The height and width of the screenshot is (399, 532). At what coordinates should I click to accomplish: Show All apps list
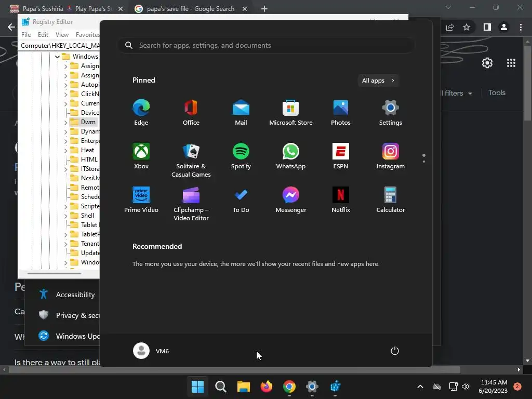click(x=378, y=81)
